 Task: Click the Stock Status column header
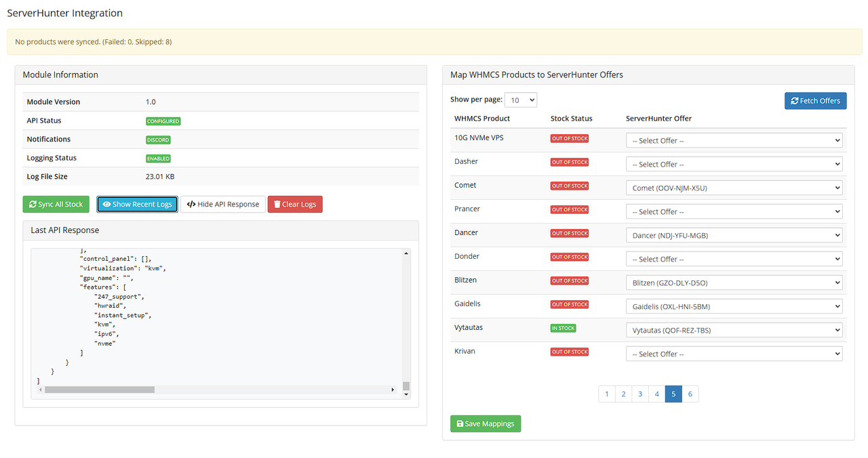(572, 119)
